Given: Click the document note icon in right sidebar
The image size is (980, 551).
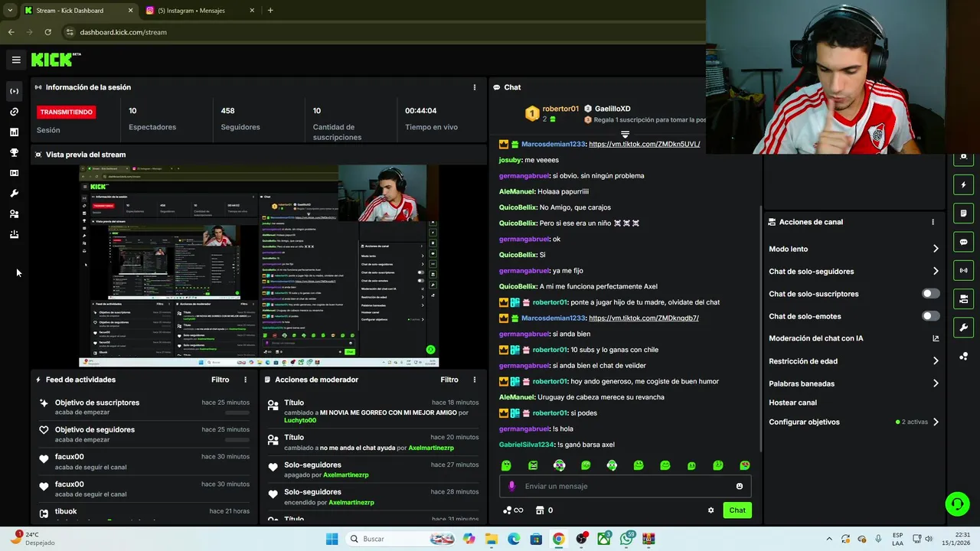Looking at the screenshot, I should [963, 213].
